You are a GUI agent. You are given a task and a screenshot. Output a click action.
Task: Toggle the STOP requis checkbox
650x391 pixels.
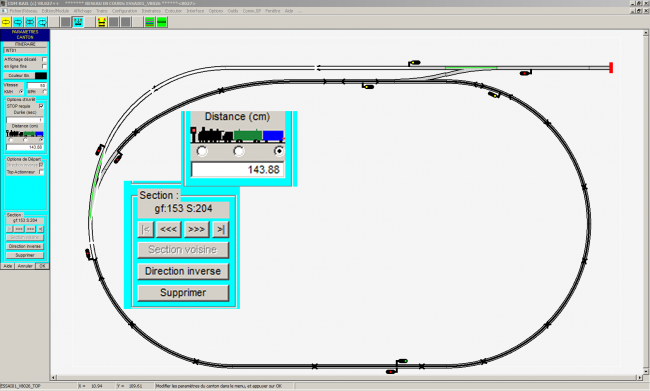pyautogui.click(x=41, y=106)
